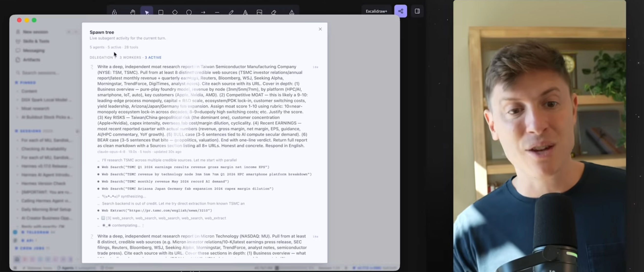Image resolution: width=644 pixels, height=272 pixels.
Task: Click the TSMC delegation drag handle
Action: click(92, 67)
